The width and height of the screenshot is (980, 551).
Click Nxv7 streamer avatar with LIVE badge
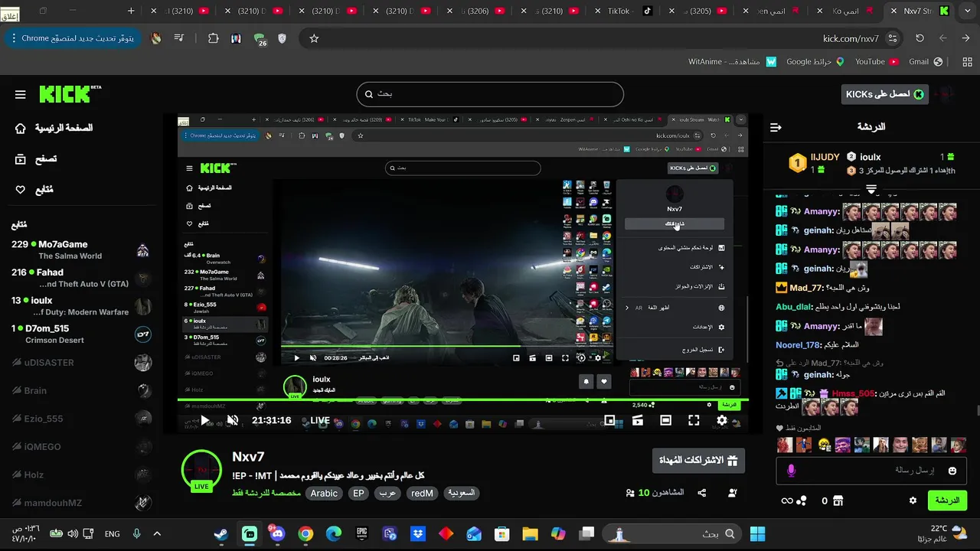tap(201, 470)
